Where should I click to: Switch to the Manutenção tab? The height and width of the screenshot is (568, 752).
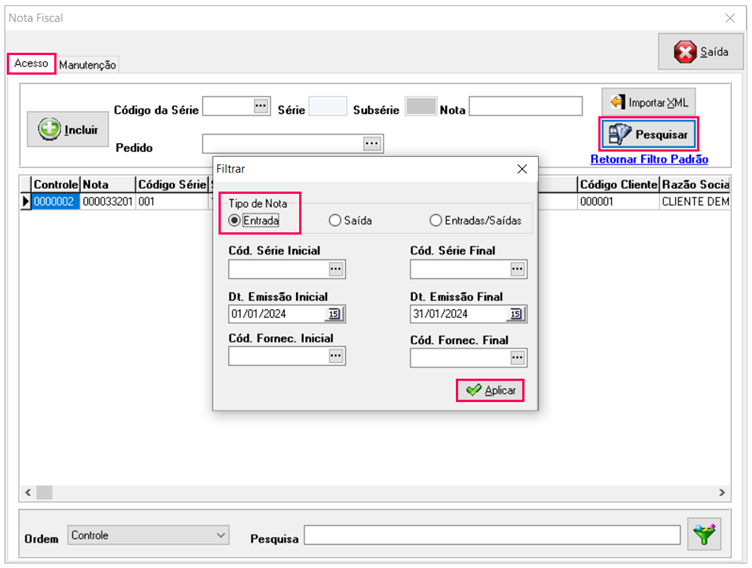(x=88, y=65)
